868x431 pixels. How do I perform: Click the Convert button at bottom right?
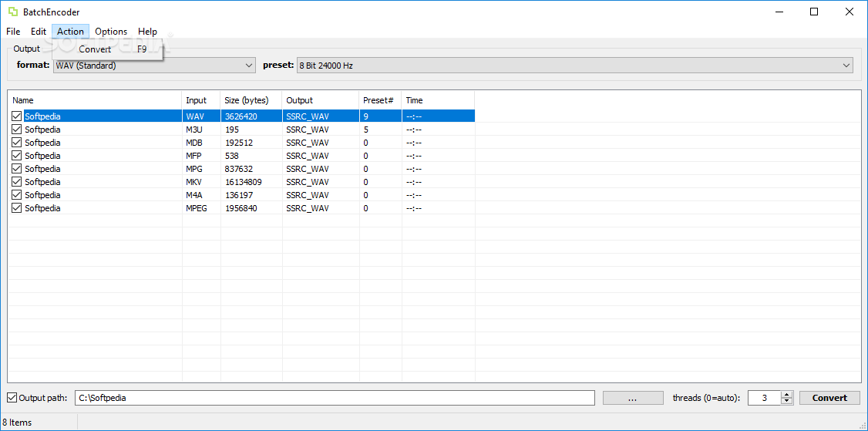829,398
